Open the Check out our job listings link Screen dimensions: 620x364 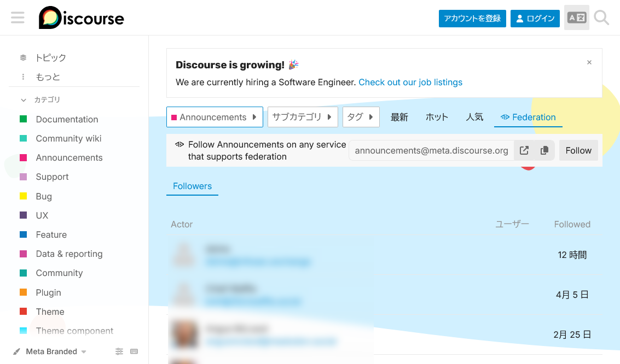410,83
